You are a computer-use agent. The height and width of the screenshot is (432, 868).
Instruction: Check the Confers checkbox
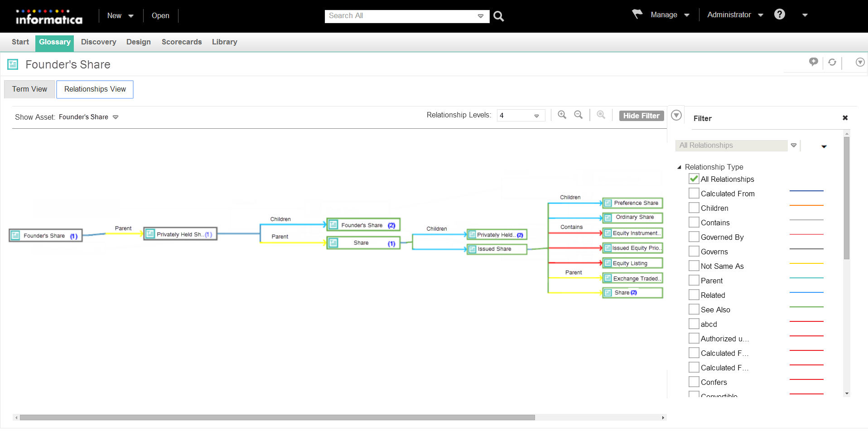click(694, 382)
